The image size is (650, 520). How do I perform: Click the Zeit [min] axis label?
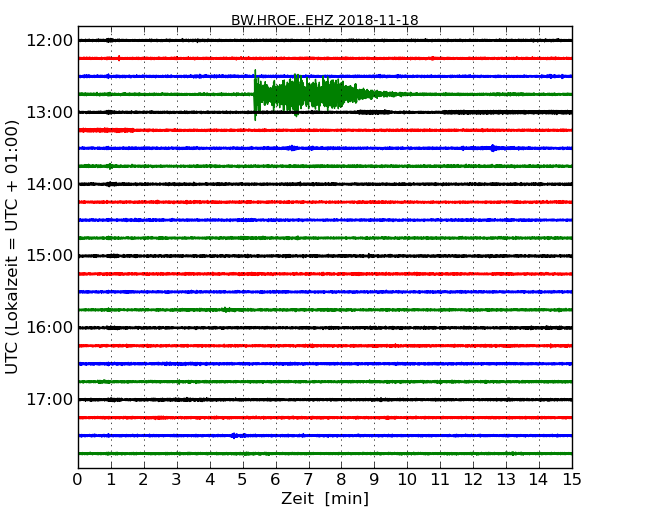325,498
